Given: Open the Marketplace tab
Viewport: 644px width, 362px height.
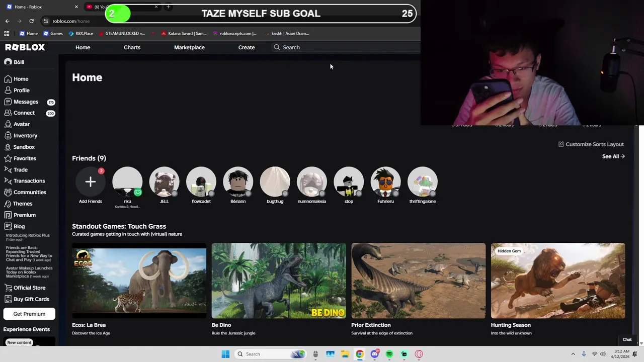Looking at the screenshot, I should [189, 47].
